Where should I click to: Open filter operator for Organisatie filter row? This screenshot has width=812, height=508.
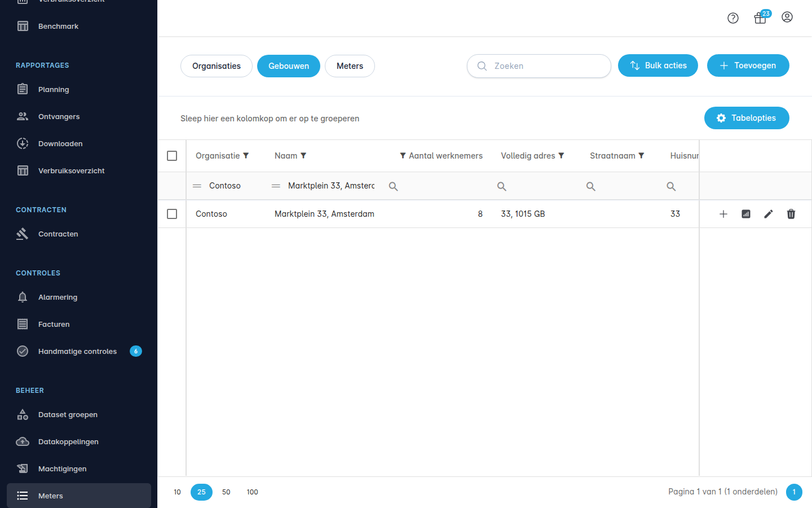tap(197, 186)
